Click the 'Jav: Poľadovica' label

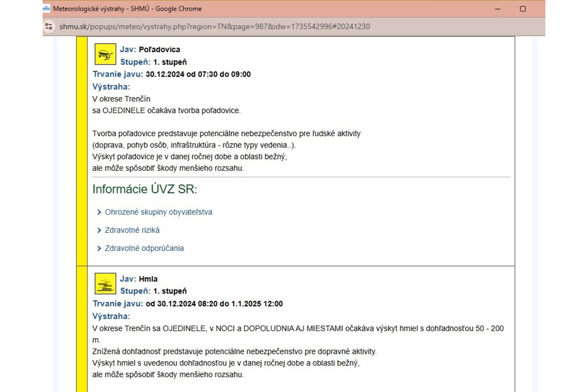(x=150, y=49)
